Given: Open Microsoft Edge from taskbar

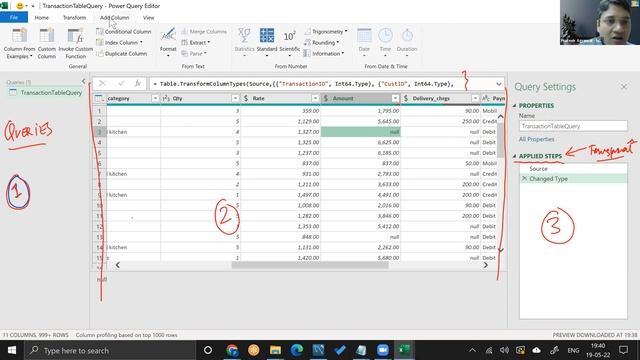Looking at the screenshot, I should coord(297,350).
